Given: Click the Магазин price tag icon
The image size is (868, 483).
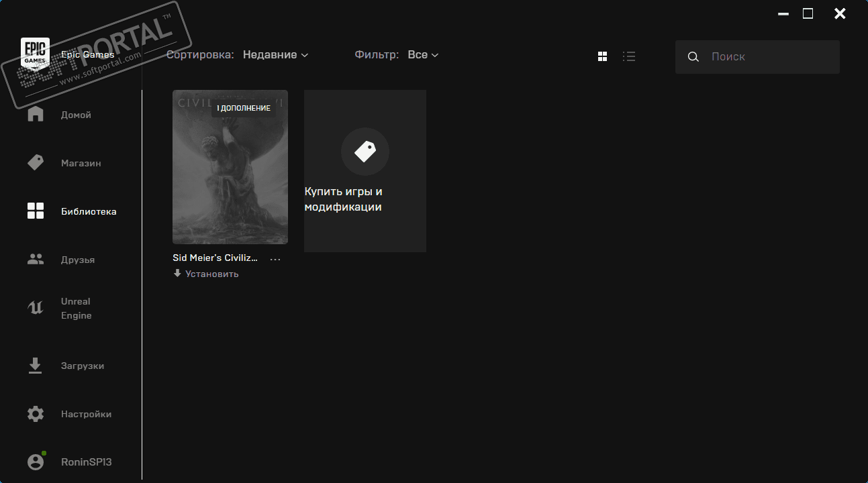Looking at the screenshot, I should tap(36, 163).
